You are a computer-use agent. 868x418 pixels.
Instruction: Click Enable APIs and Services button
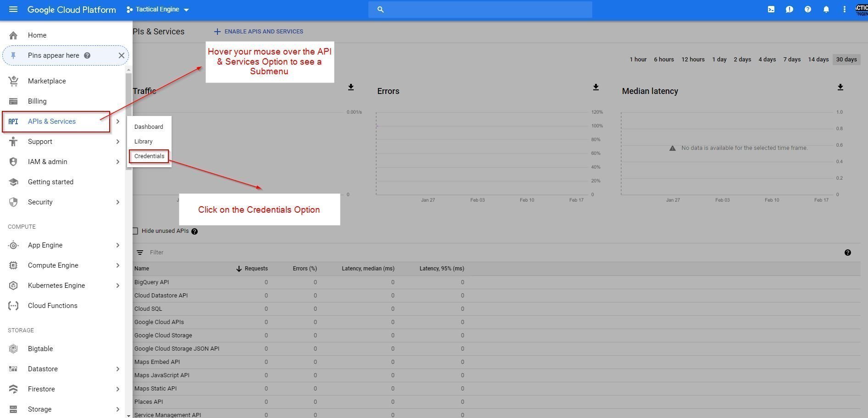tap(259, 32)
